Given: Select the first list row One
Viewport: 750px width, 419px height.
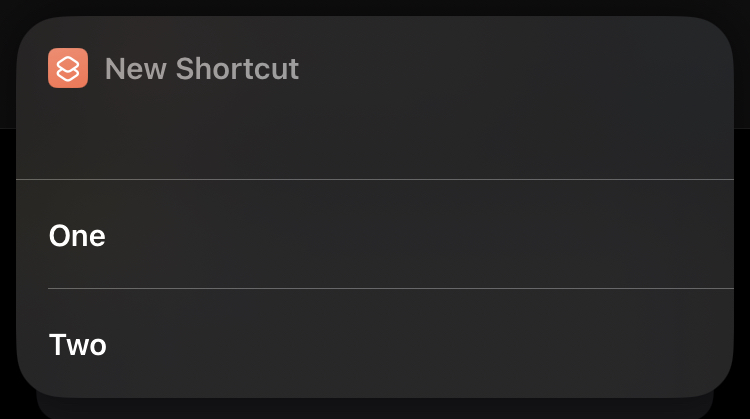Looking at the screenshot, I should (x=375, y=235).
